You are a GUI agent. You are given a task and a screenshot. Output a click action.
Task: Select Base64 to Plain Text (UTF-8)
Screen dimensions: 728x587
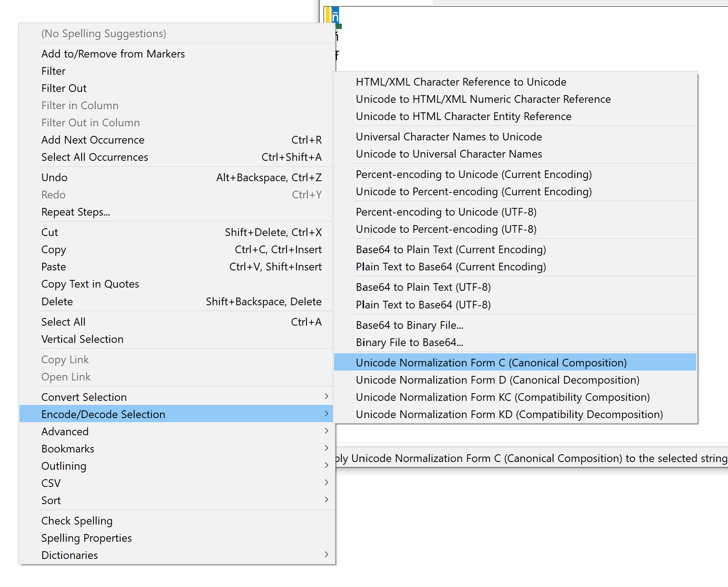[x=515, y=287]
